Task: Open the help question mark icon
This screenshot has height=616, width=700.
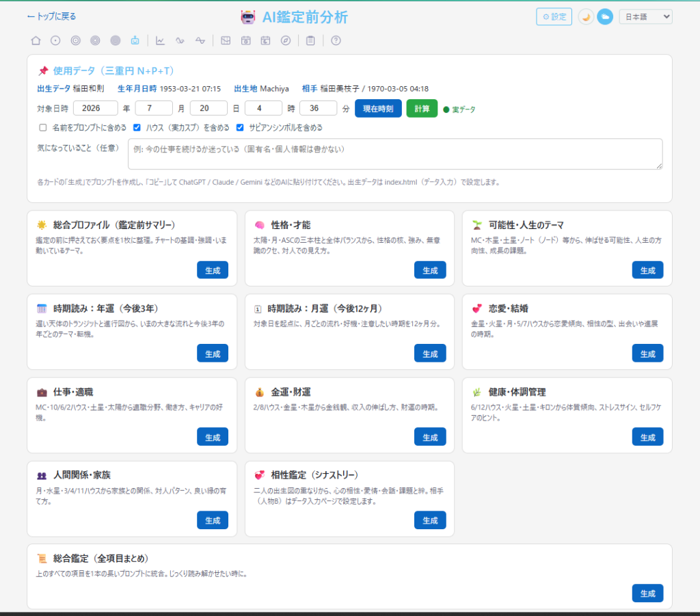Action: coord(336,40)
